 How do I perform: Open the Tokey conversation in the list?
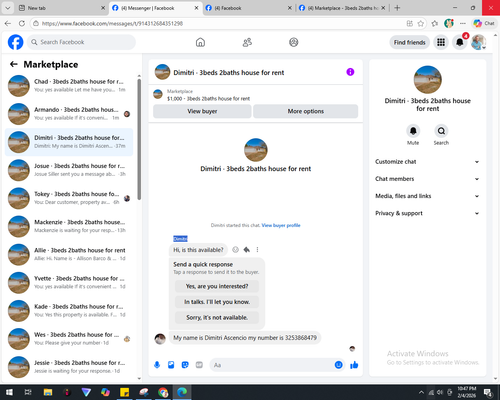(69, 198)
